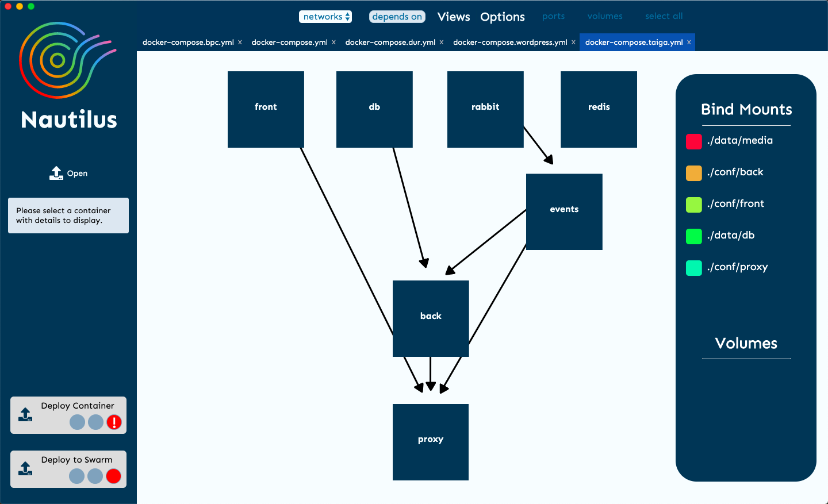Image resolution: width=828 pixels, height=504 pixels.
Task: Select the redis container node
Action: coord(599,109)
